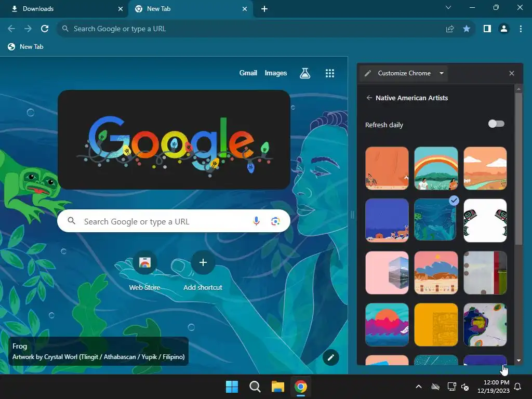Image resolution: width=532 pixels, height=399 pixels.
Task: Select the peach sky with clouds thumbnail
Action: pyautogui.click(x=485, y=168)
